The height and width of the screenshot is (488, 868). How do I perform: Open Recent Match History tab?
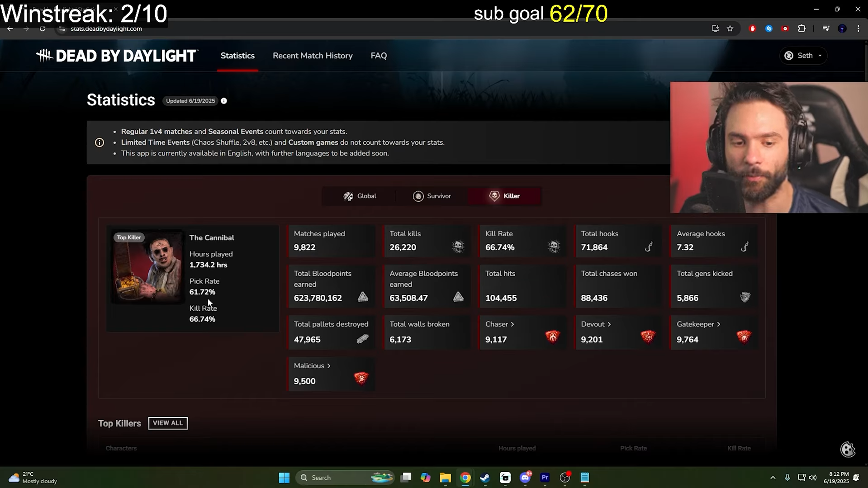point(313,56)
